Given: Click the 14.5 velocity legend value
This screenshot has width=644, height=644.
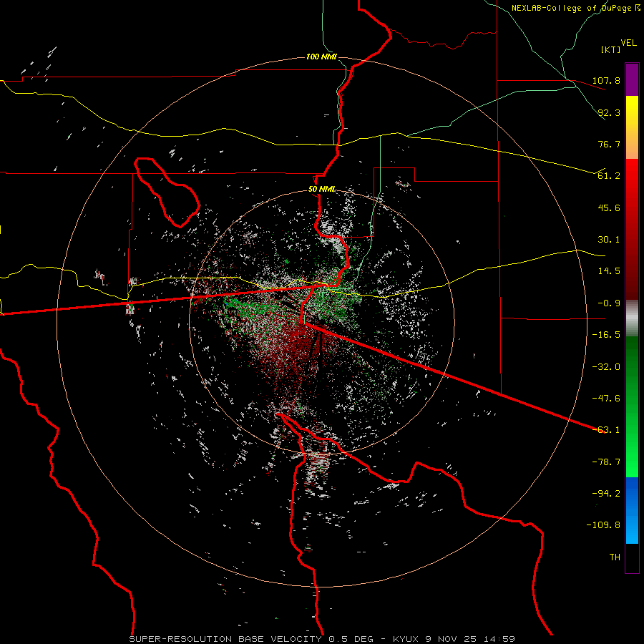Looking at the screenshot, I should click(x=609, y=271).
